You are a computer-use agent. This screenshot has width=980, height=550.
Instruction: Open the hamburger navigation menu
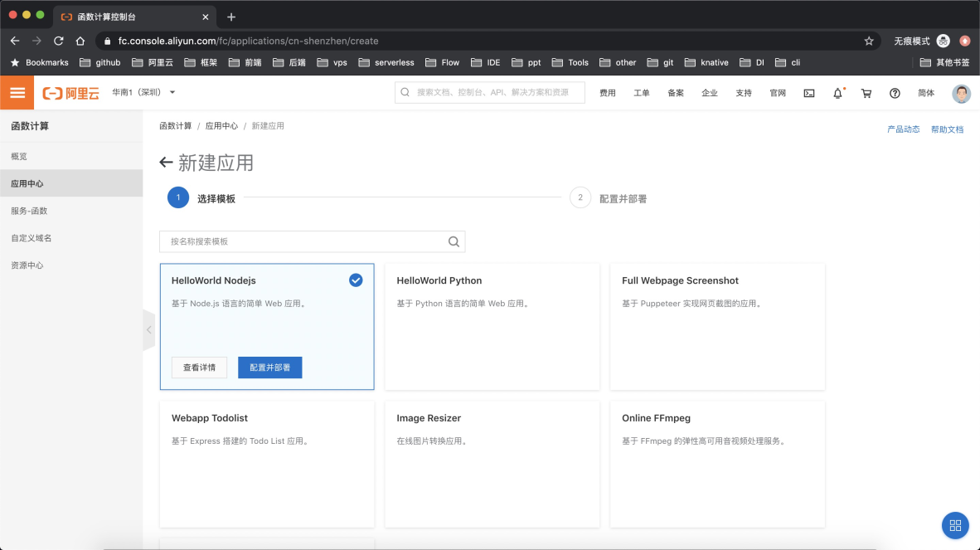coord(17,93)
